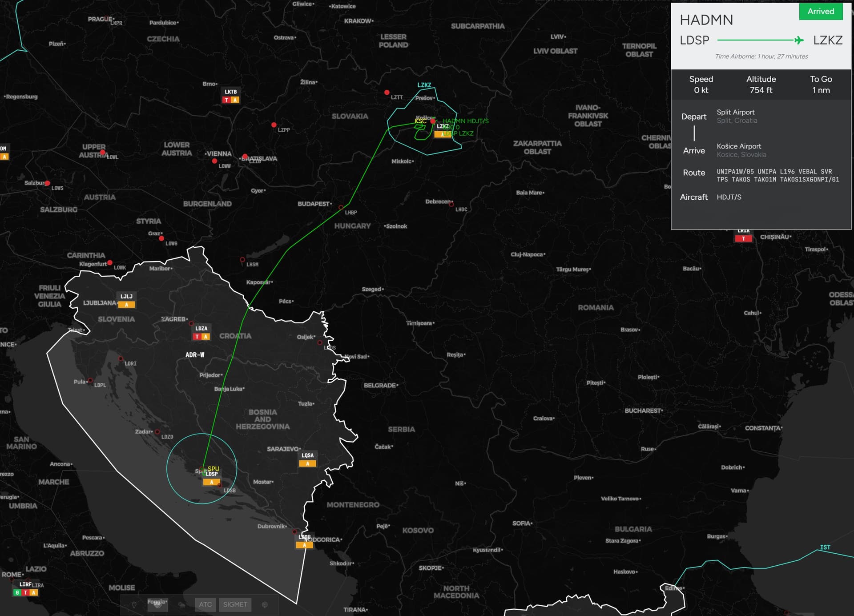Image resolution: width=854 pixels, height=616 pixels.
Task: Toggle the lightbulb day/night icon
Action: [x=134, y=604]
